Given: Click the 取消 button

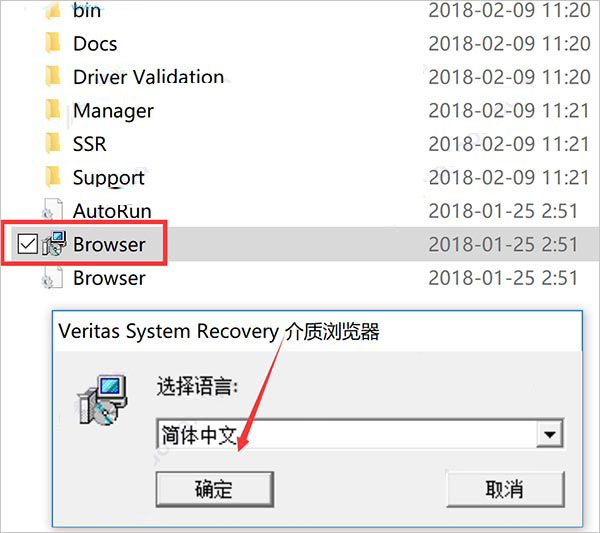Looking at the screenshot, I should [x=505, y=489].
